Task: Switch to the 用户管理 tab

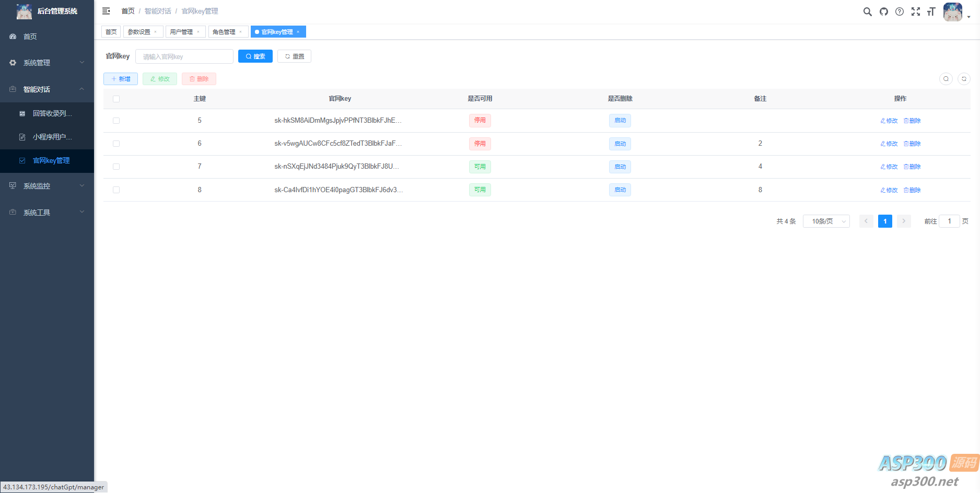Action: [181, 32]
